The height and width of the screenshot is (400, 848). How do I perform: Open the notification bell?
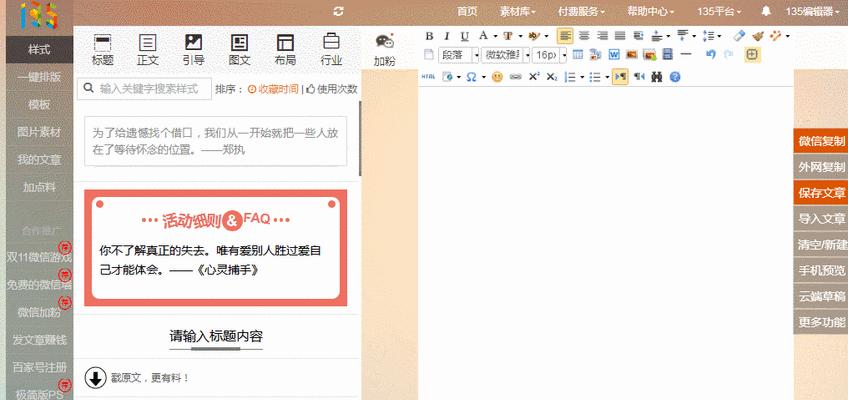[x=766, y=11]
